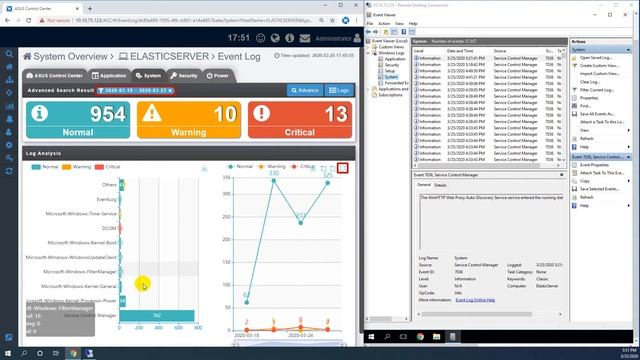Toggle Warning series in line chart legend
640x360 pixels.
click(272, 167)
